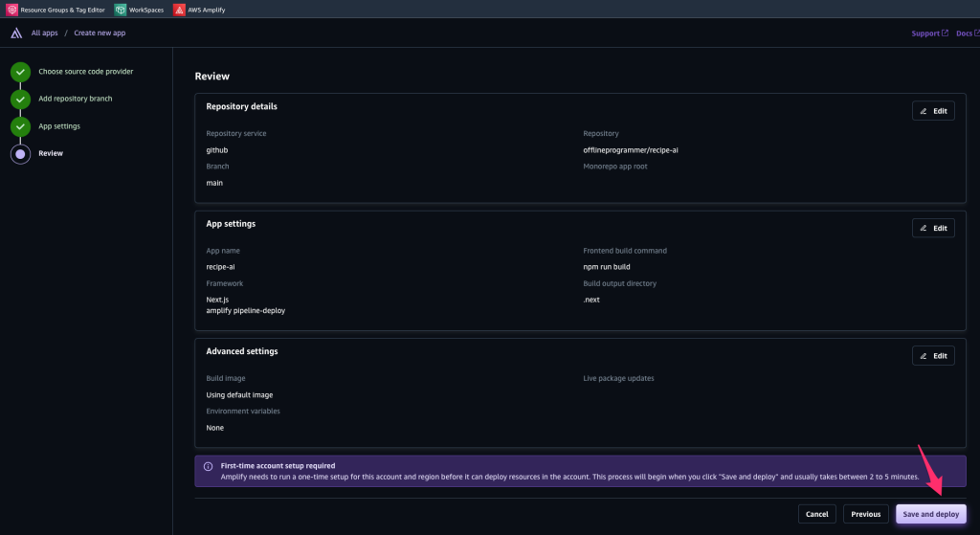Click the Build image label
Image resolution: width=980 pixels, height=535 pixels.
226,378
